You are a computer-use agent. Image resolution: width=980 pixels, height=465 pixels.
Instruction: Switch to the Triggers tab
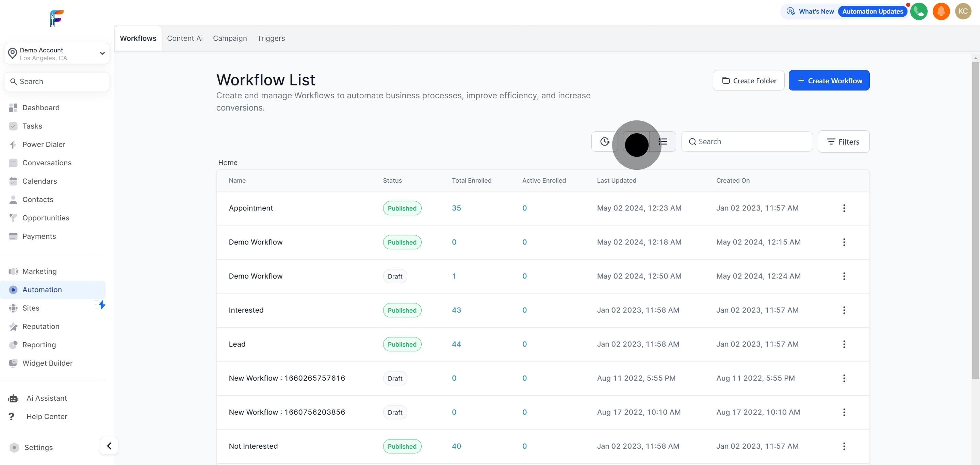coord(271,38)
